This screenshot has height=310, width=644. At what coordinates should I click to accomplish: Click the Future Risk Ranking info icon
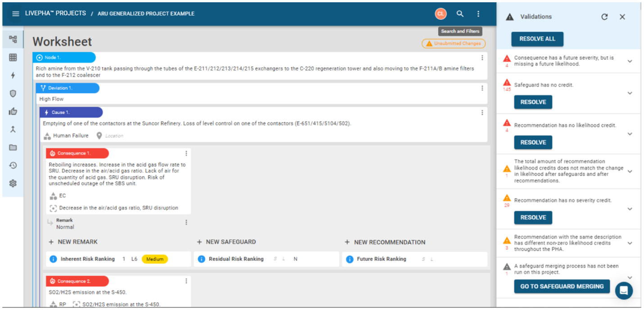[x=349, y=259]
